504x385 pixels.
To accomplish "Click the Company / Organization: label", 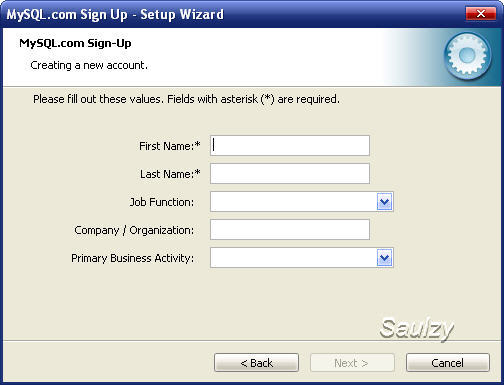I will (134, 230).
